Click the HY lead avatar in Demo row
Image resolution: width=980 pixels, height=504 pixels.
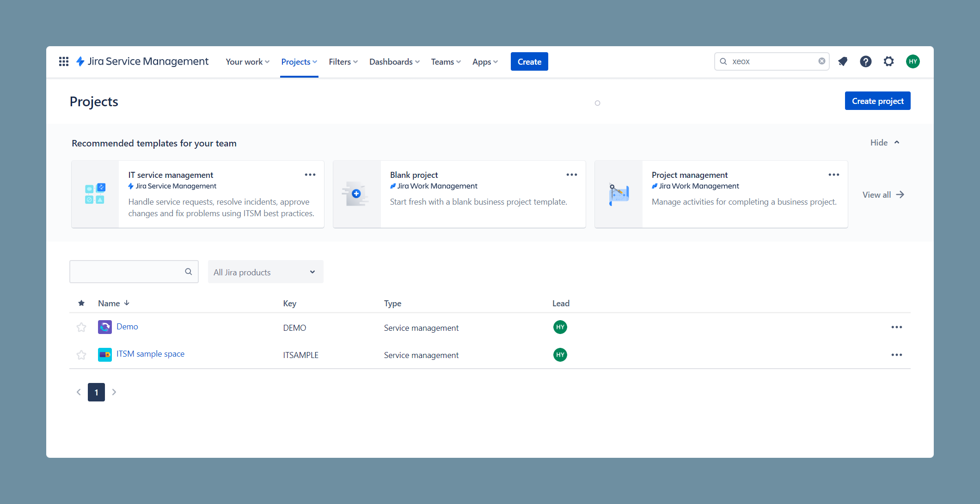[560, 327]
